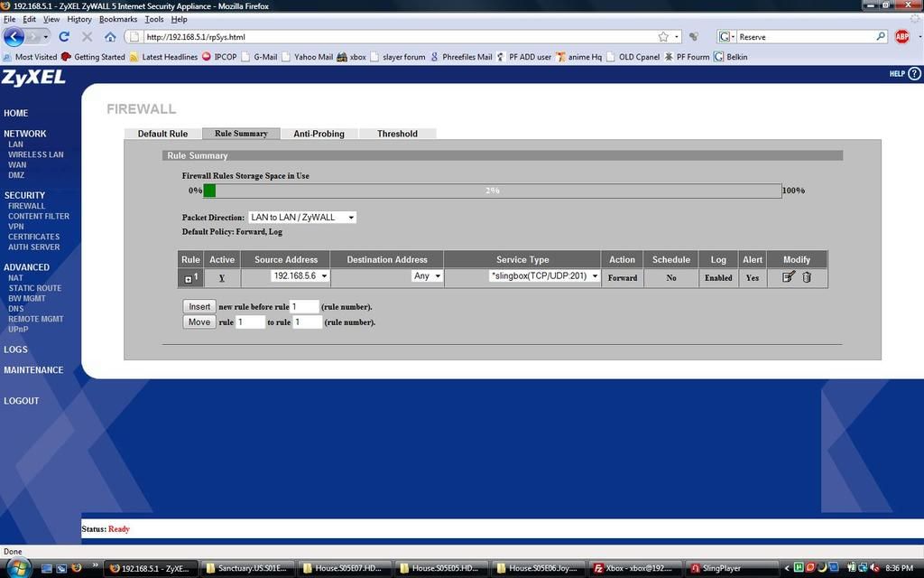Click the Adblock Plus ABP icon
The image size is (924, 578).
(901, 36)
